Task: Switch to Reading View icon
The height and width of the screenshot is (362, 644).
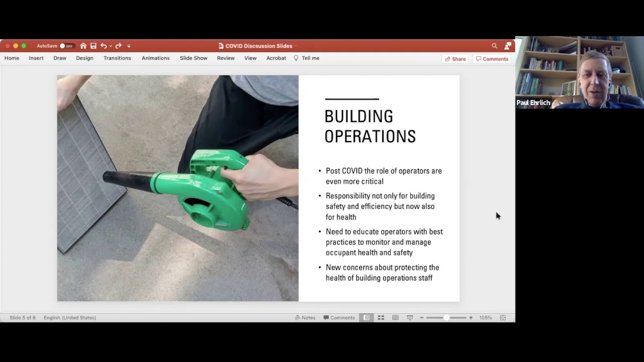Action: 395,318
